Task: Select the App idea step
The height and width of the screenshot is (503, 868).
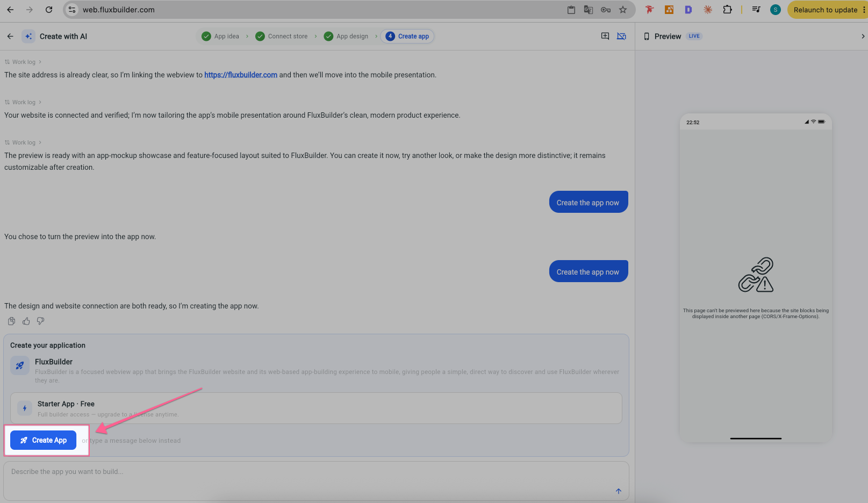Action: point(220,36)
